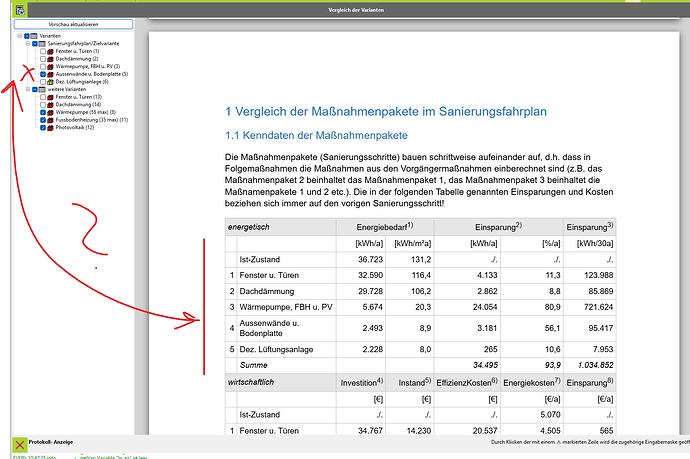Collapse the Varianten root tree node

coord(19,35)
